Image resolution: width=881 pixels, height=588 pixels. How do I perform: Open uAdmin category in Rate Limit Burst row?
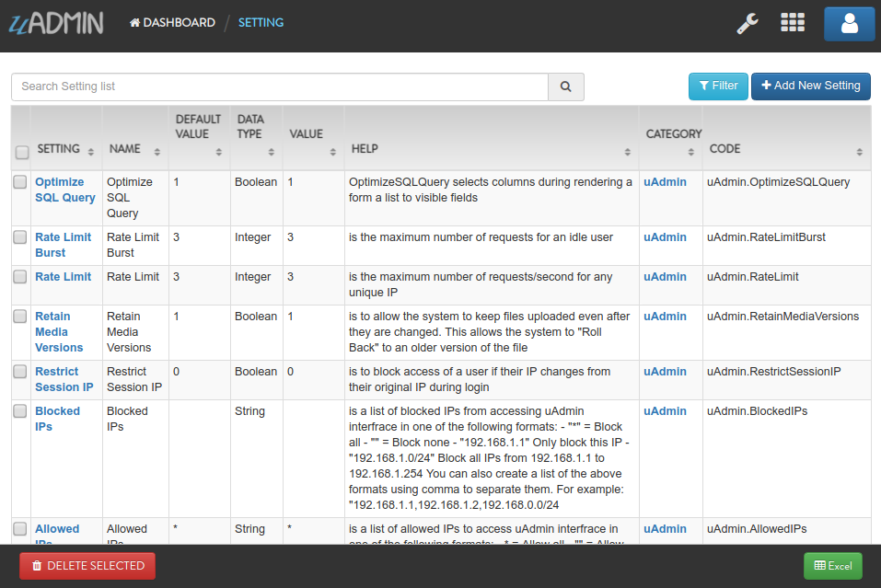665,237
